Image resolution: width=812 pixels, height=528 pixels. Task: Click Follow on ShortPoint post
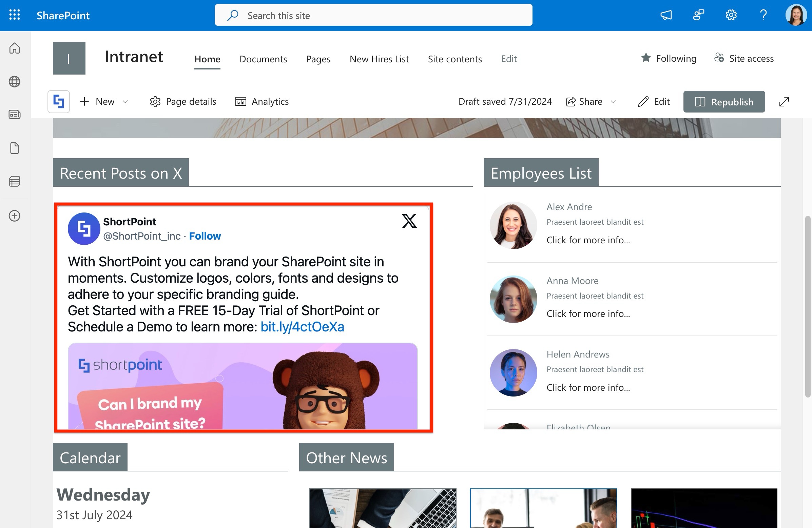point(205,236)
